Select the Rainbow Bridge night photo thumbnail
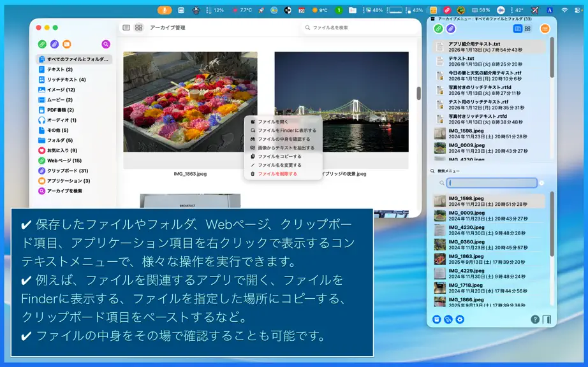588x367 pixels. [341, 102]
